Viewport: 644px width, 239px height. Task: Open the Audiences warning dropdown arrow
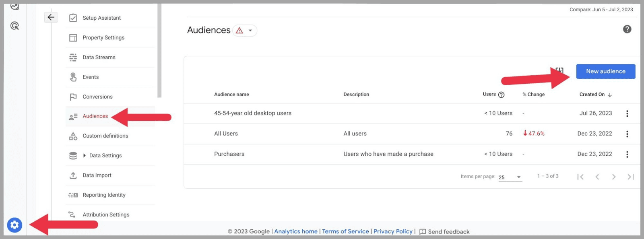click(x=250, y=31)
